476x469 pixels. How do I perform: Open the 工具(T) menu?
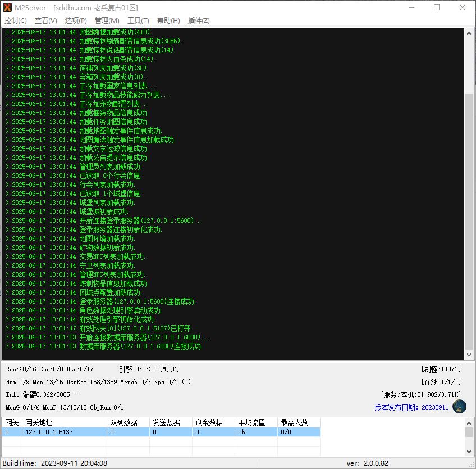pos(138,21)
